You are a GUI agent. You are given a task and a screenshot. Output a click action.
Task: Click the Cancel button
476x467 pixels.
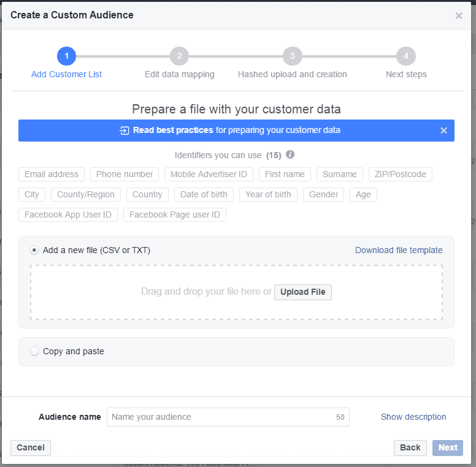click(x=31, y=447)
